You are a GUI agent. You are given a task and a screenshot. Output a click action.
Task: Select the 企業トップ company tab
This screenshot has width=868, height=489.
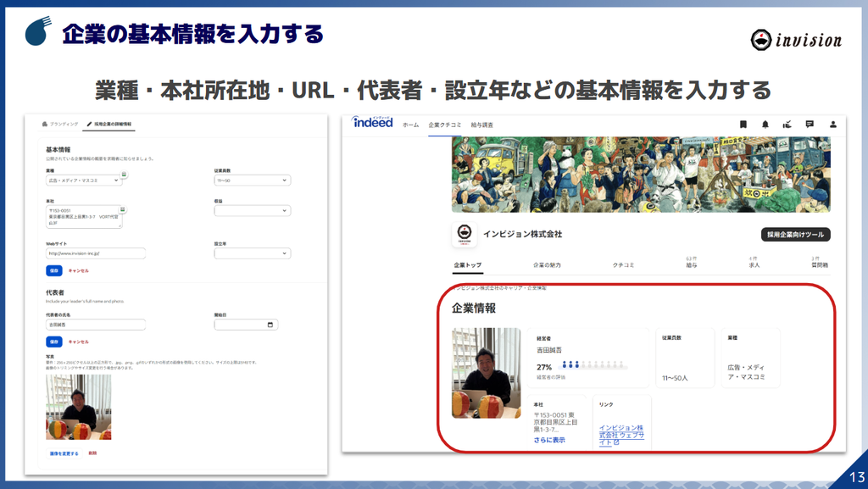coord(468,265)
